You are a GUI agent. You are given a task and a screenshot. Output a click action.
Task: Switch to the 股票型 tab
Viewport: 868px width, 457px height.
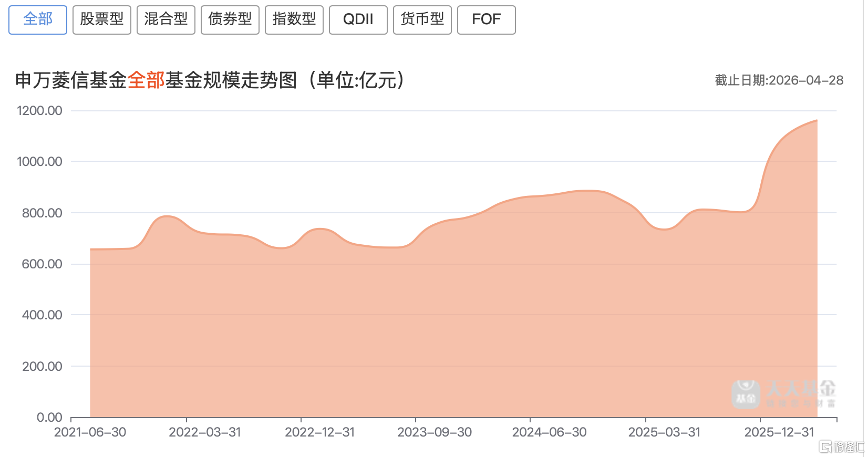coord(102,20)
